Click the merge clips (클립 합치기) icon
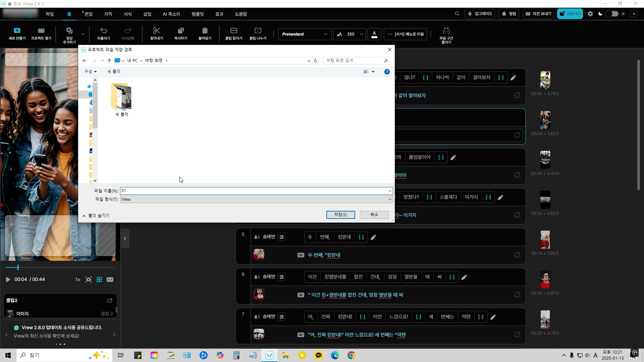The width and height of the screenshot is (644, 362). tap(234, 31)
